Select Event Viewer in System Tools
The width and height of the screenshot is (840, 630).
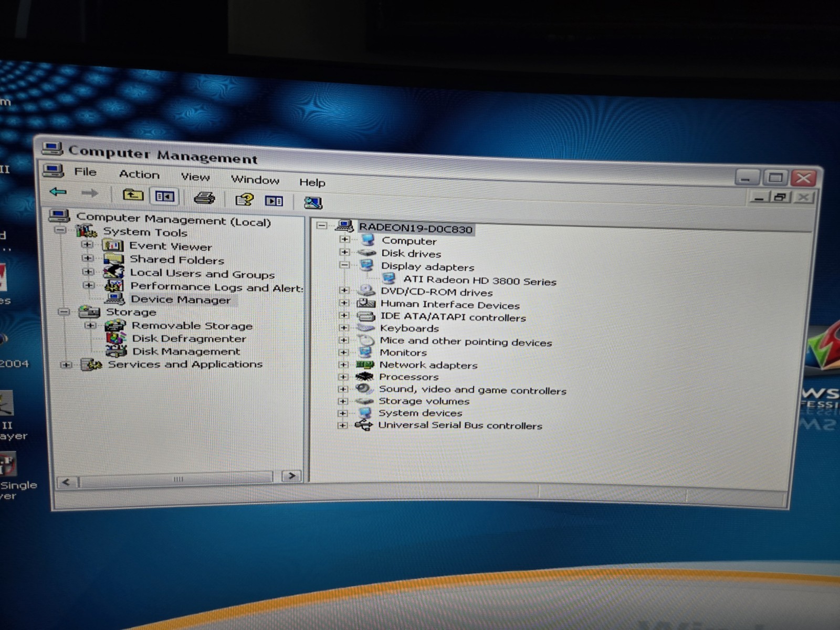coord(171,246)
